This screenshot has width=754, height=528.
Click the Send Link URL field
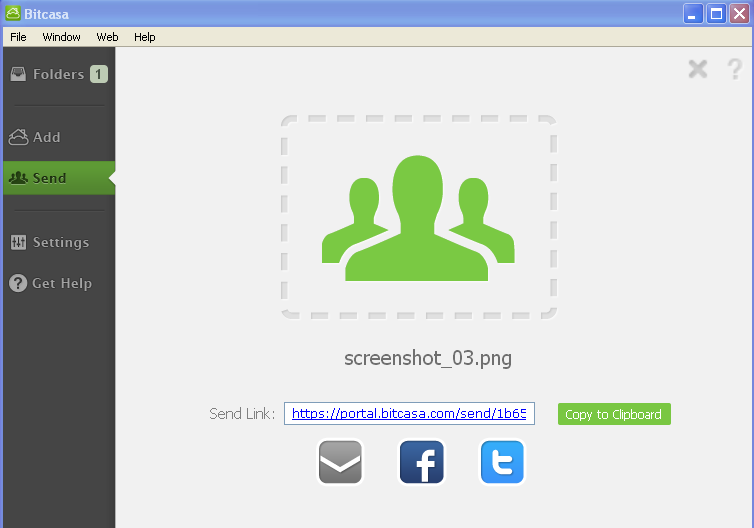point(409,414)
